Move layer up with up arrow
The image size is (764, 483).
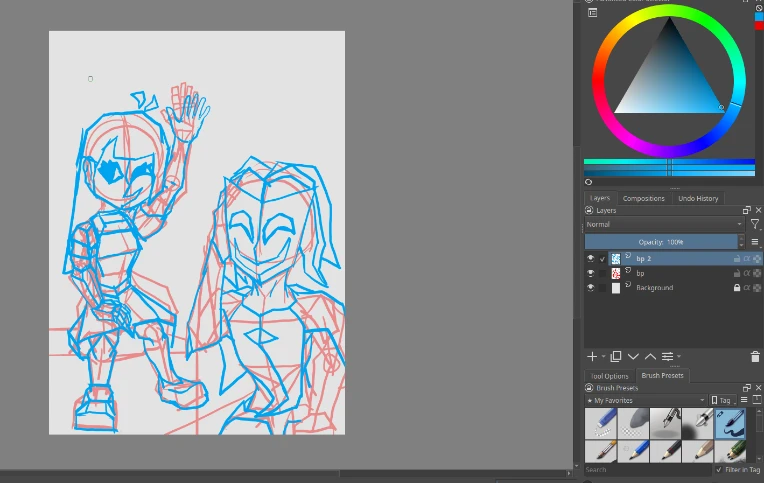(x=650, y=357)
